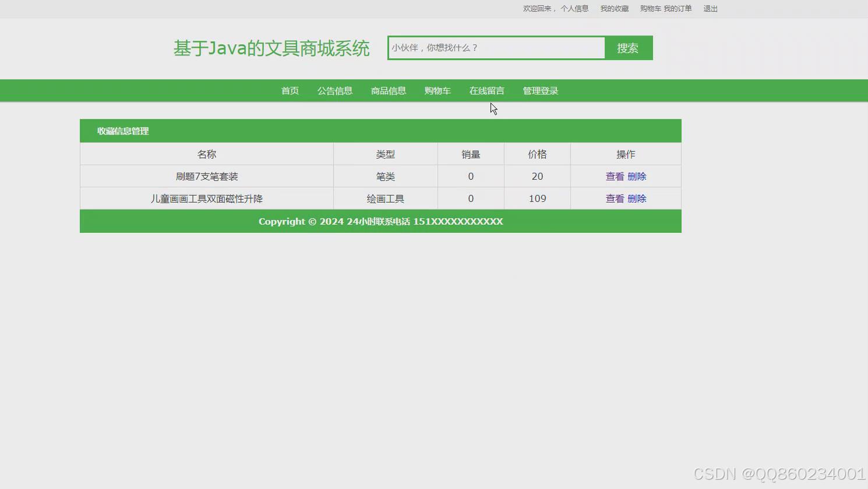868x489 pixels.
Task: Open 我的收藏 from the top bar
Action: coord(614,8)
